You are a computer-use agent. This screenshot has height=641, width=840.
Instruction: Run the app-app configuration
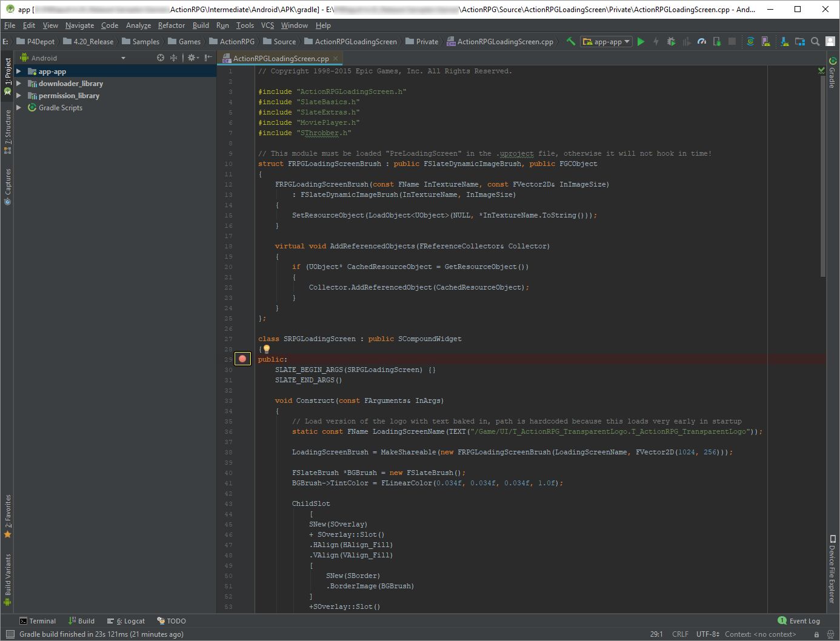(641, 41)
